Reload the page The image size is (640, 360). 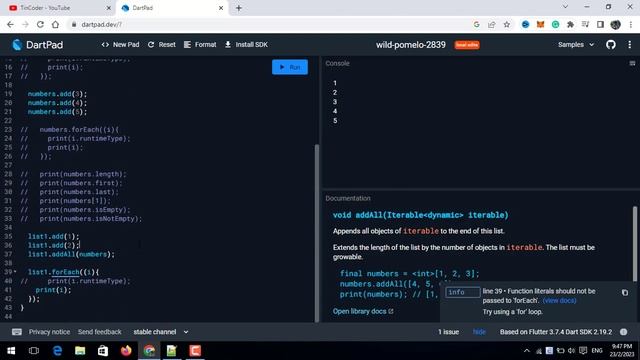pyautogui.click(x=40, y=24)
